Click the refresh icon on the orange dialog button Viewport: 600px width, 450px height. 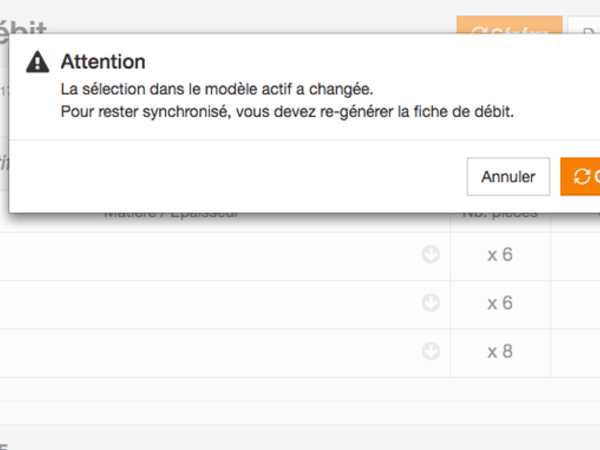[x=581, y=177]
